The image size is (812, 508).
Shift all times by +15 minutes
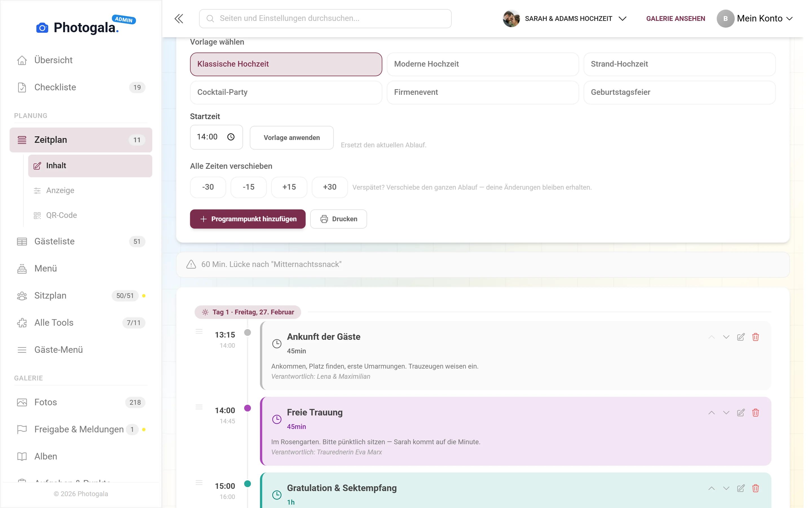pyautogui.click(x=289, y=187)
